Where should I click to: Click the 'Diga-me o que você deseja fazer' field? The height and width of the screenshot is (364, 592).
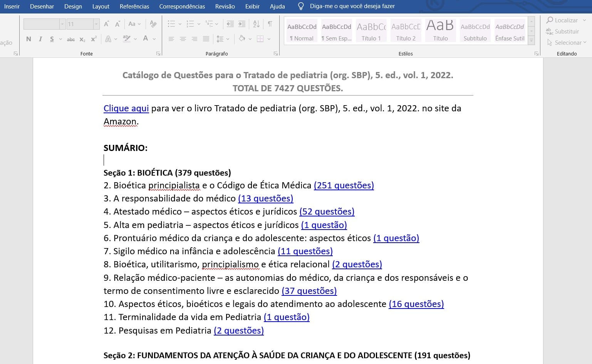tap(352, 7)
